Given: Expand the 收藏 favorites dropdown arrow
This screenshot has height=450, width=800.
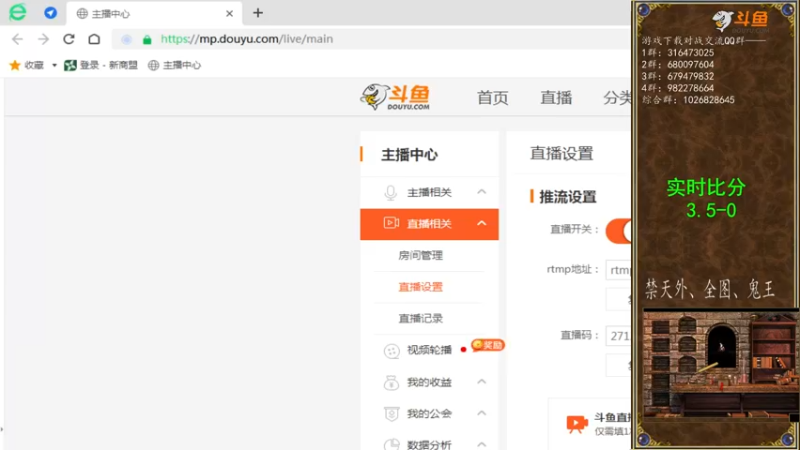Looking at the screenshot, I should pos(54,65).
